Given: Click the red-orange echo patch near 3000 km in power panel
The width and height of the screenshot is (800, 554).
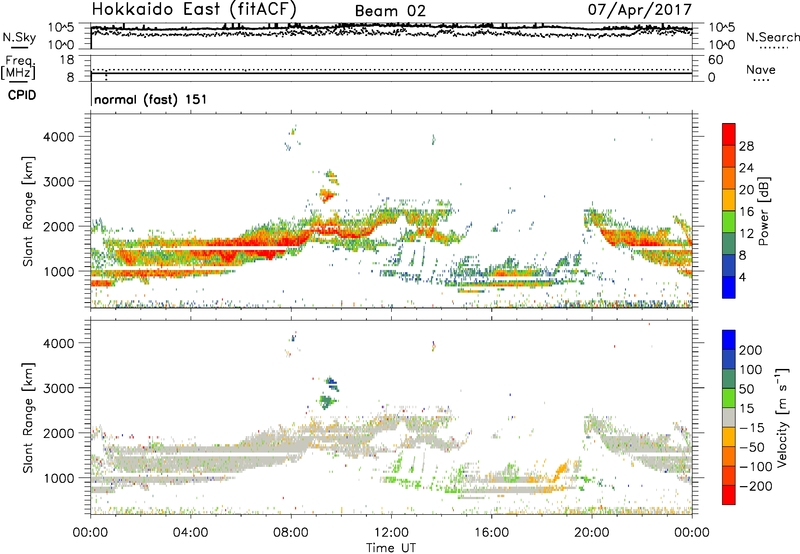Looking at the screenshot, I should point(327,195).
